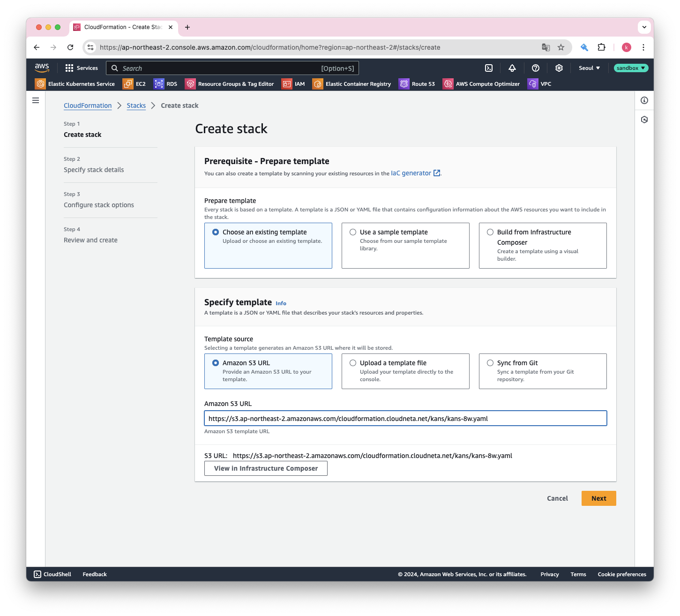Open the hexagon tools panel icon on right
Screen dimensions: 680x616
point(644,120)
